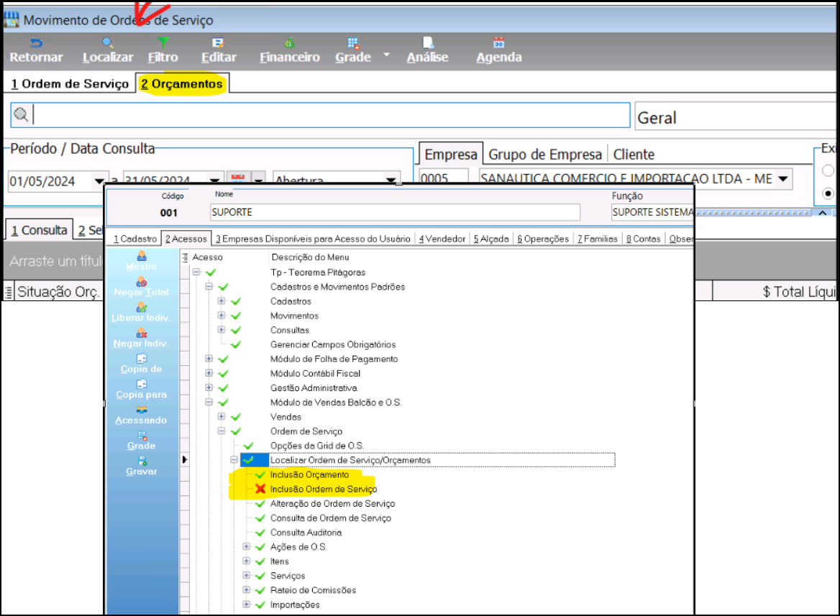The image size is (840, 616).
Task: Open the Análise toolbar item
Action: (427, 51)
